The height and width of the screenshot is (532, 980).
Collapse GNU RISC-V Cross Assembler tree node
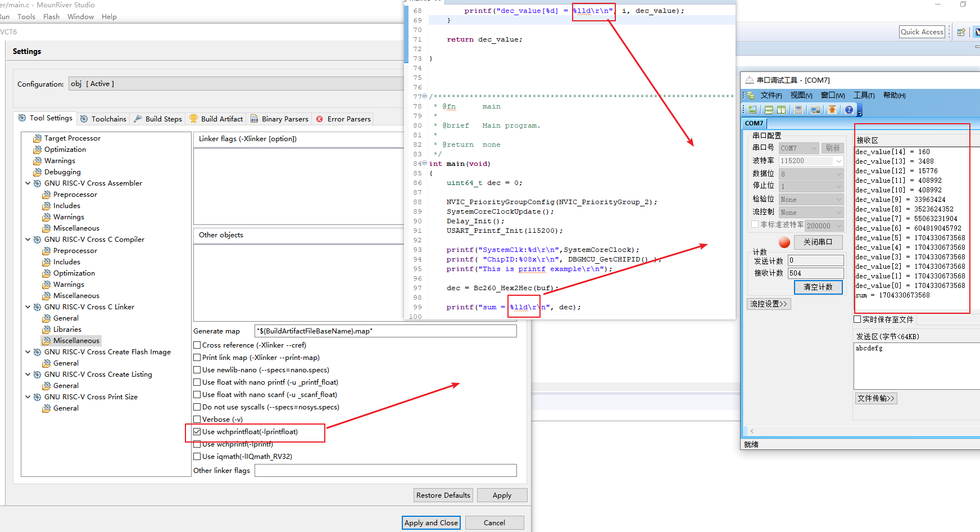(x=28, y=183)
